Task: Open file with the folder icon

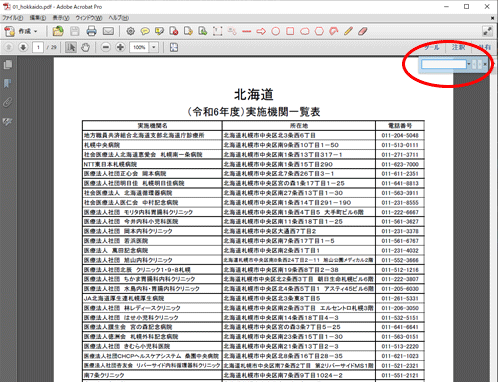Action: pyautogui.click(x=58, y=31)
